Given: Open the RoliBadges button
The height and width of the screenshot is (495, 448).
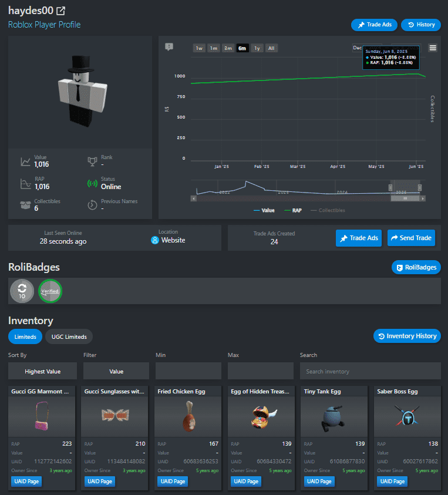Looking at the screenshot, I should 416,267.
